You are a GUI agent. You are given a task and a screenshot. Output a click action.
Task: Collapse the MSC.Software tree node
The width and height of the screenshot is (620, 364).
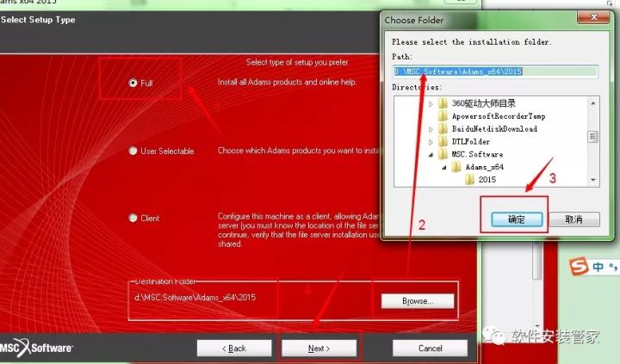(431, 154)
